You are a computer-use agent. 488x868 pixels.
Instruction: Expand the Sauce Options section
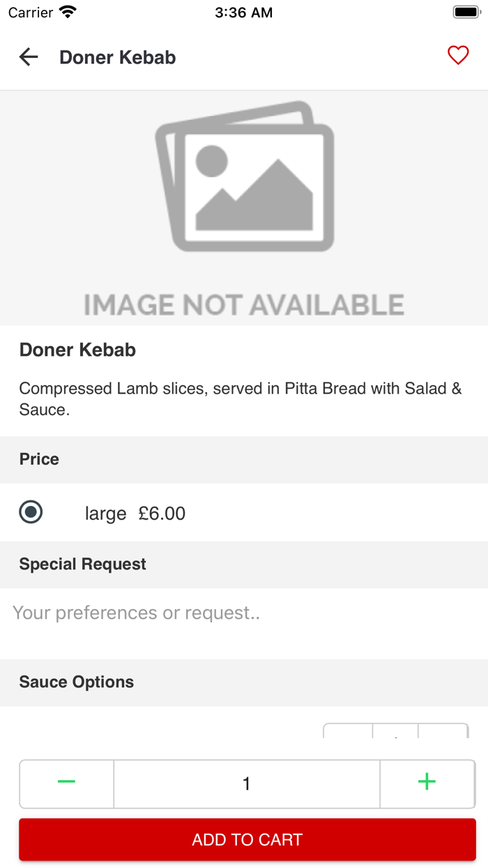point(77,682)
